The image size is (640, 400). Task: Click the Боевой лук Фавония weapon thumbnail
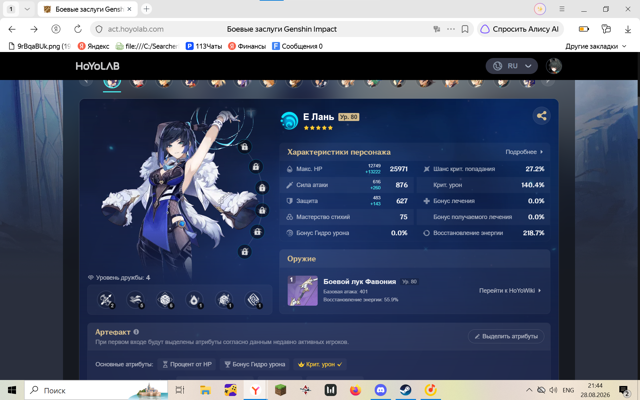[303, 291]
